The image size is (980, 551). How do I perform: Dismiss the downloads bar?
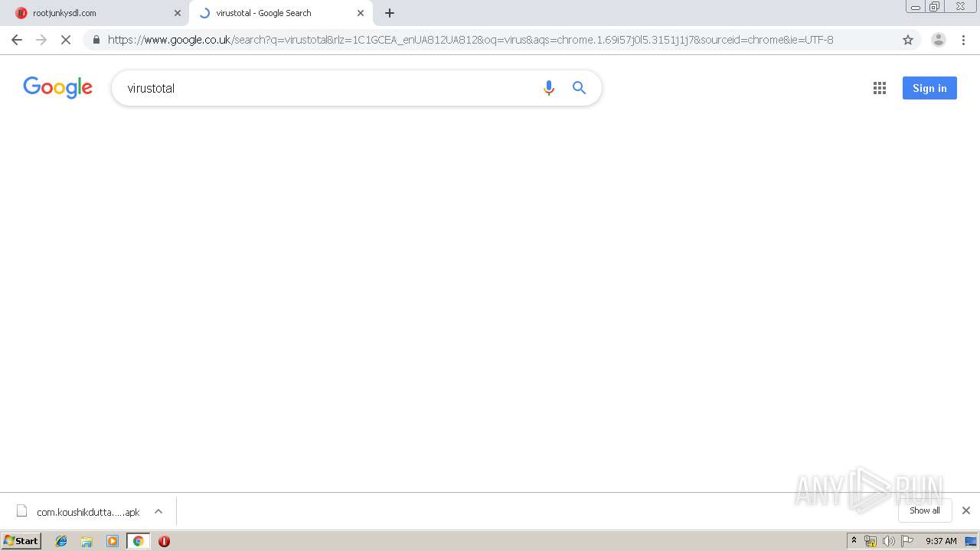(x=966, y=510)
